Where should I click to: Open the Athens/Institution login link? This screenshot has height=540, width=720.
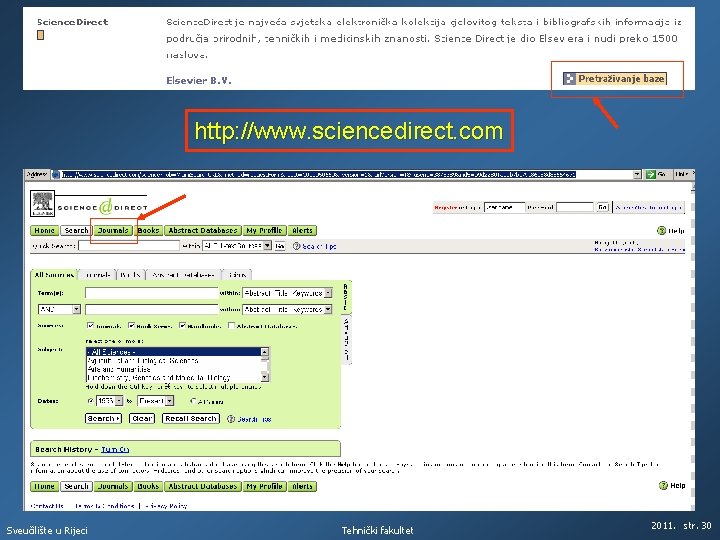coord(649,208)
